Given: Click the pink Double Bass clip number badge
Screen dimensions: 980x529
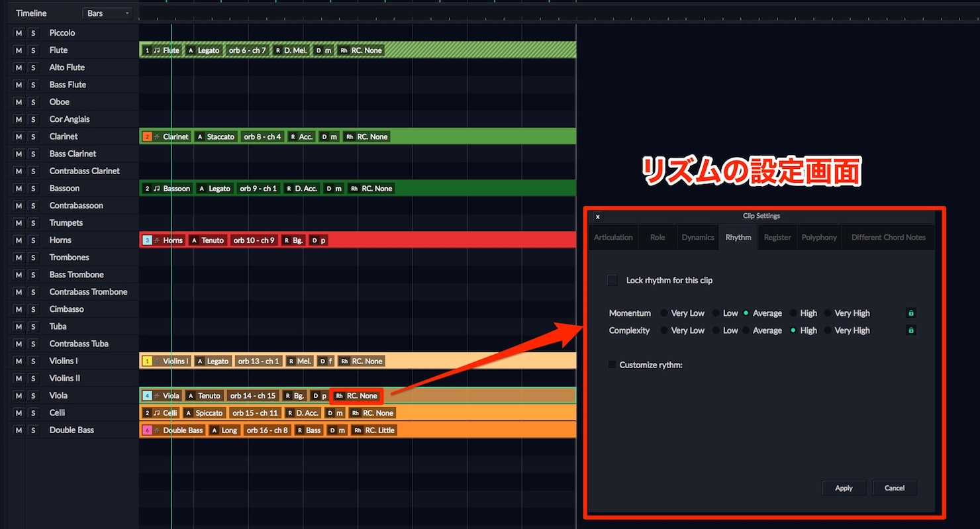Looking at the screenshot, I should click(147, 430).
